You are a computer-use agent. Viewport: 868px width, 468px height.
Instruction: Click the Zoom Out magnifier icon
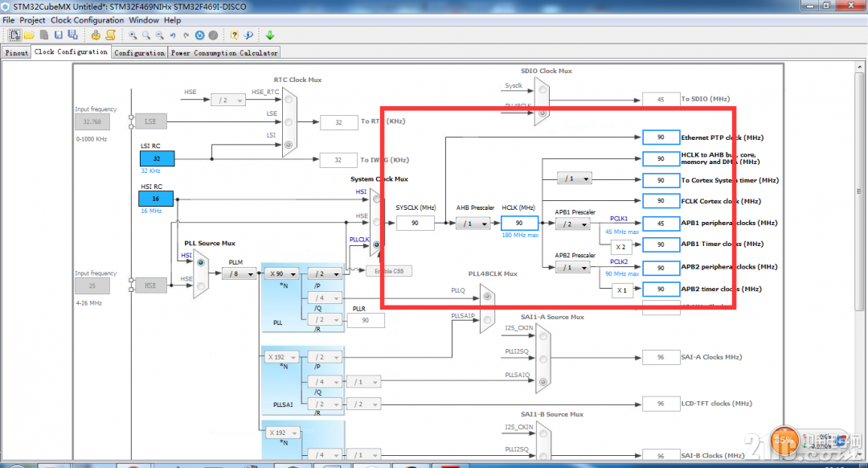tap(159, 35)
